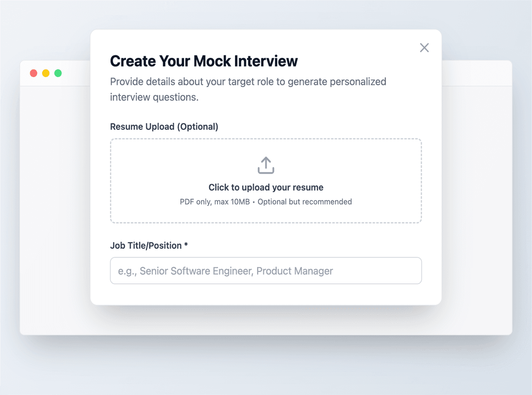The height and width of the screenshot is (395, 532).
Task: Select the 'Create Your Mock Interview' heading
Action: pos(204,61)
